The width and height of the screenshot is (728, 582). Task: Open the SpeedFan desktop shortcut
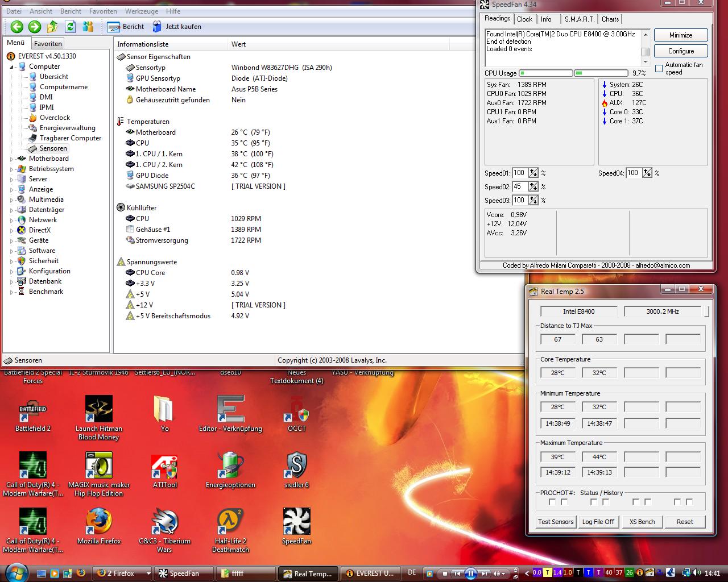296,527
